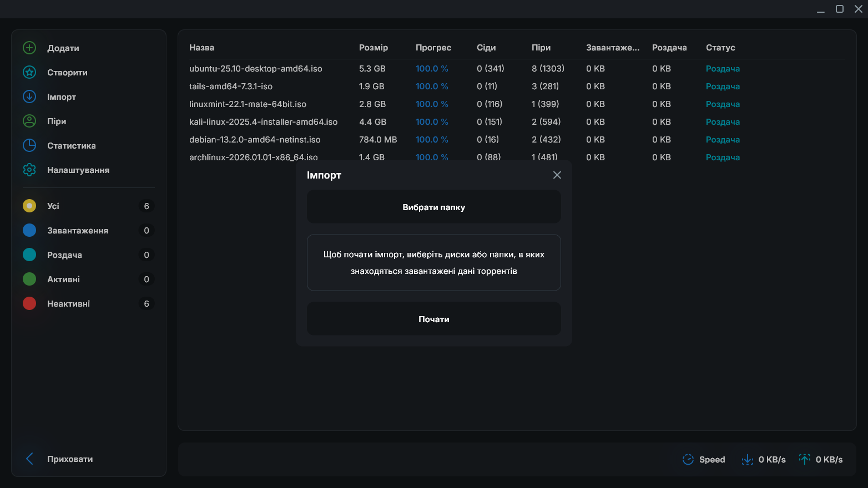Image resolution: width=868 pixels, height=488 pixels.
Task: Select the Усі filter with yellow dot
Action: [29, 206]
